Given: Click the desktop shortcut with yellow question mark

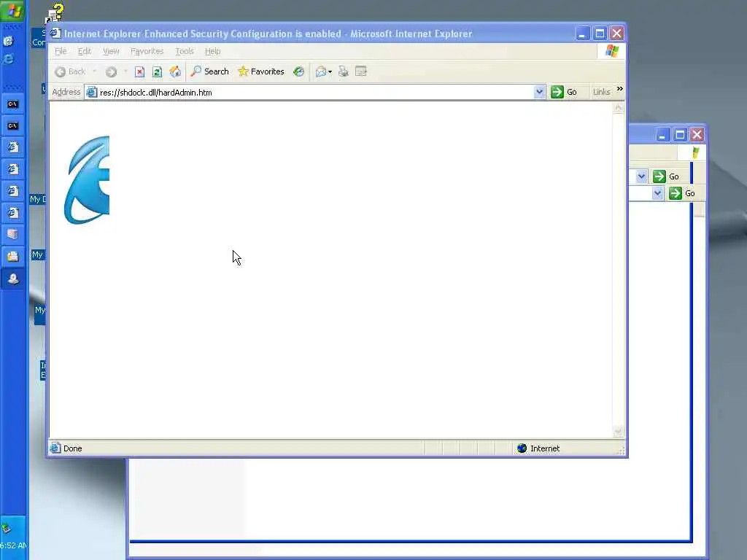Looking at the screenshot, I should pos(55,13).
